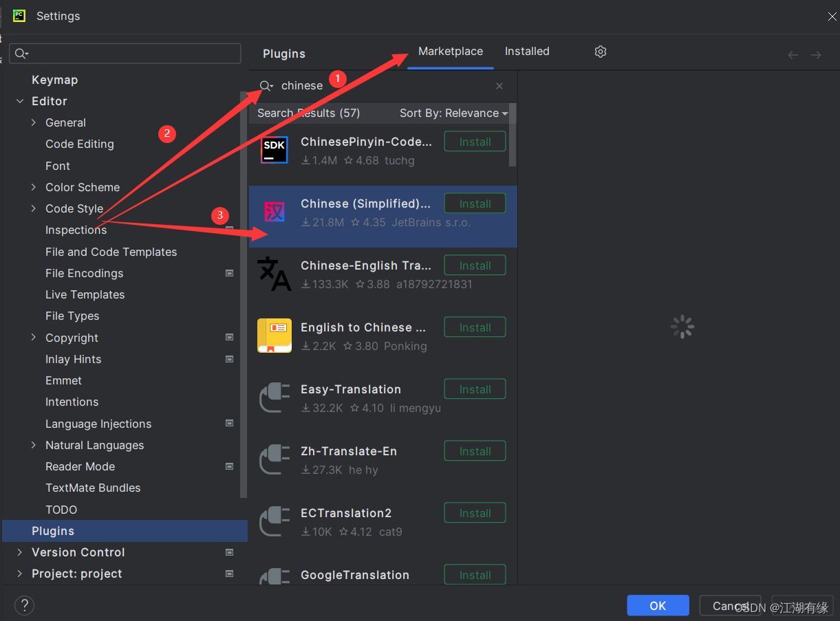The height and width of the screenshot is (621, 840).
Task: Open Chinese (Simplified) plugin title
Action: click(x=366, y=204)
